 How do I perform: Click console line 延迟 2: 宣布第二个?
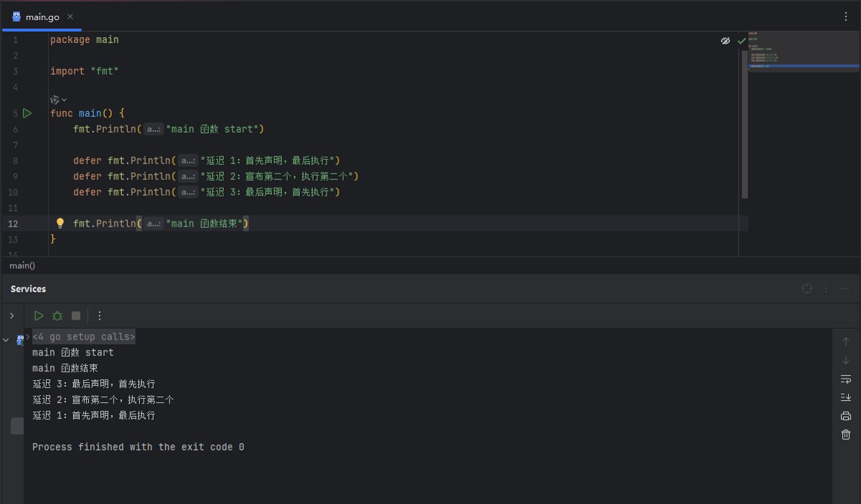click(103, 400)
